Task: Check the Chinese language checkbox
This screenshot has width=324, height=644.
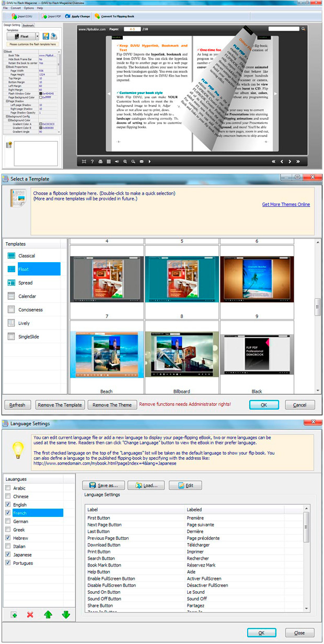Action: [7, 496]
